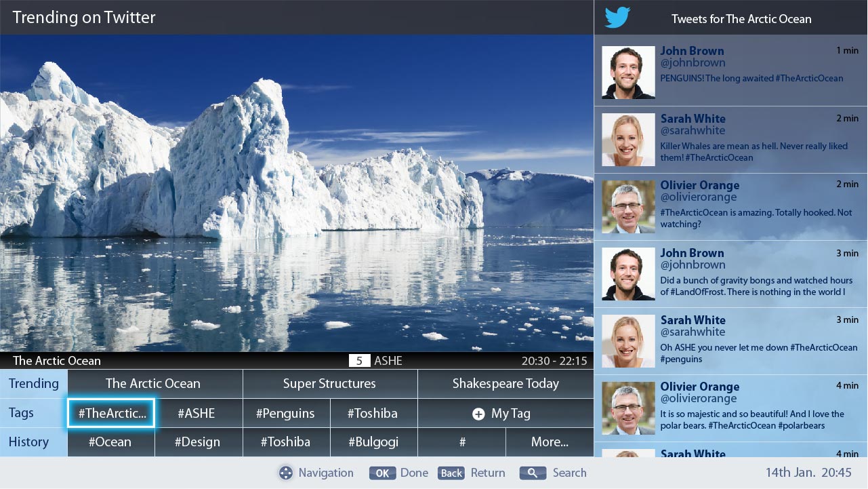Select #Bulgogi from History

pos(373,442)
